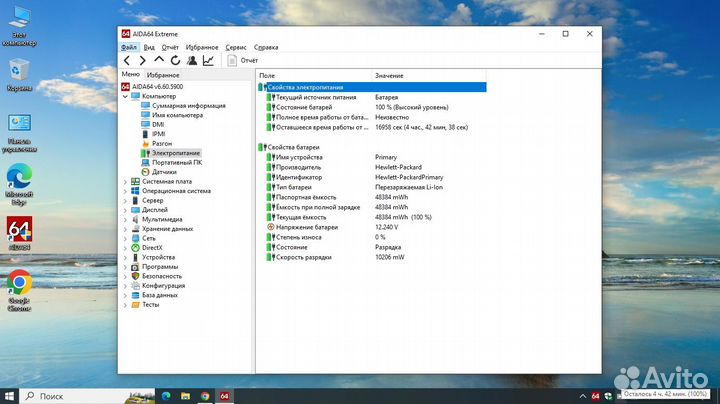
Task: Click the Конфигурация tree icon
Action: (x=135, y=286)
